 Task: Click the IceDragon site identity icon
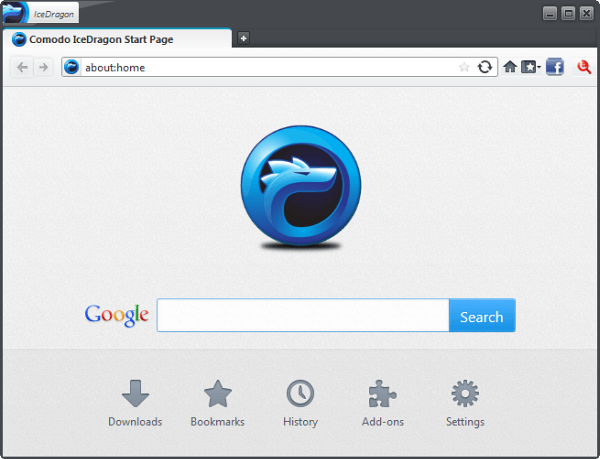tap(72, 67)
